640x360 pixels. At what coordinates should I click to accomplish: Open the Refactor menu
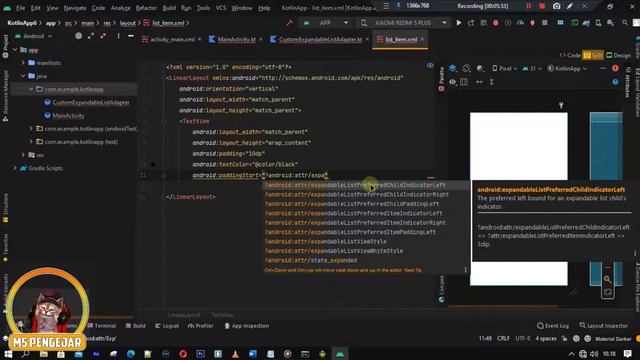point(146,8)
